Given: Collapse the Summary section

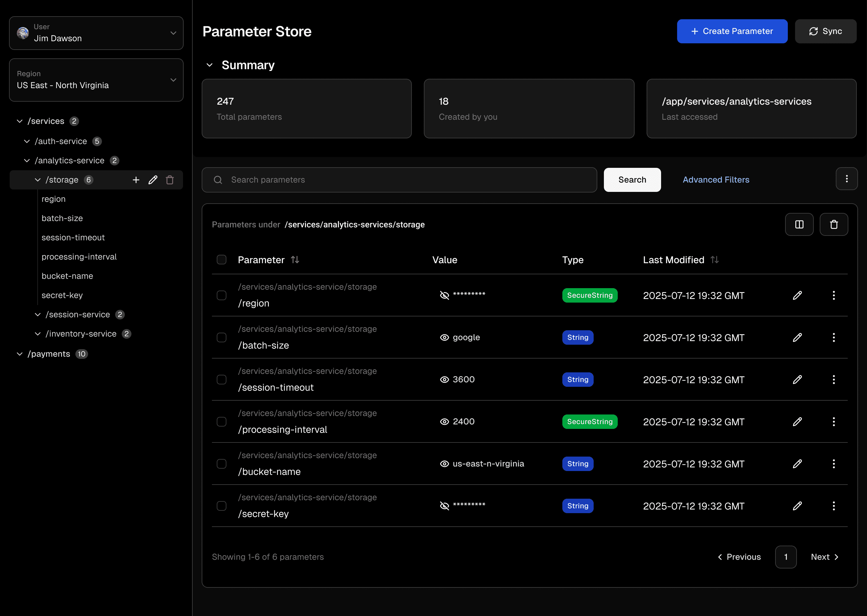Looking at the screenshot, I should pyautogui.click(x=210, y=65).
